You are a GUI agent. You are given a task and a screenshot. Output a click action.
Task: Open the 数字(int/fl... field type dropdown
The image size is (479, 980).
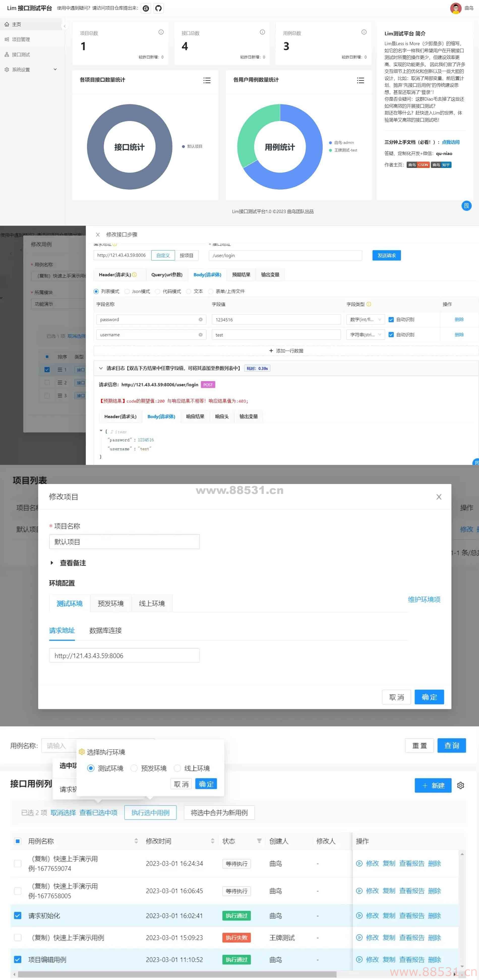coord(366,320)
